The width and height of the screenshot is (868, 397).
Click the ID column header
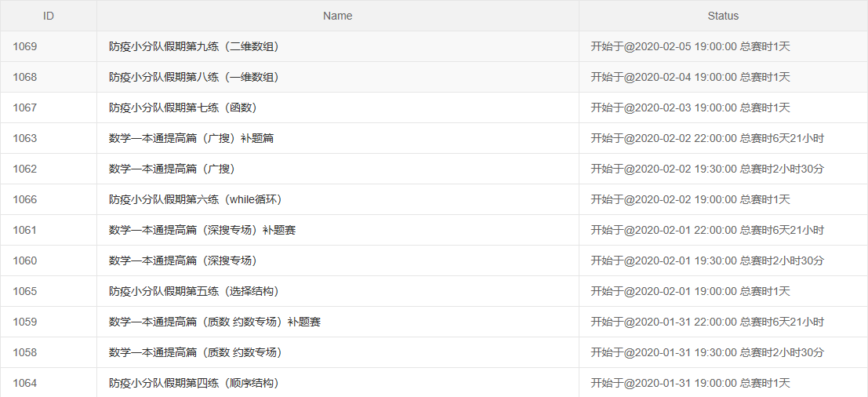[48, 16]
